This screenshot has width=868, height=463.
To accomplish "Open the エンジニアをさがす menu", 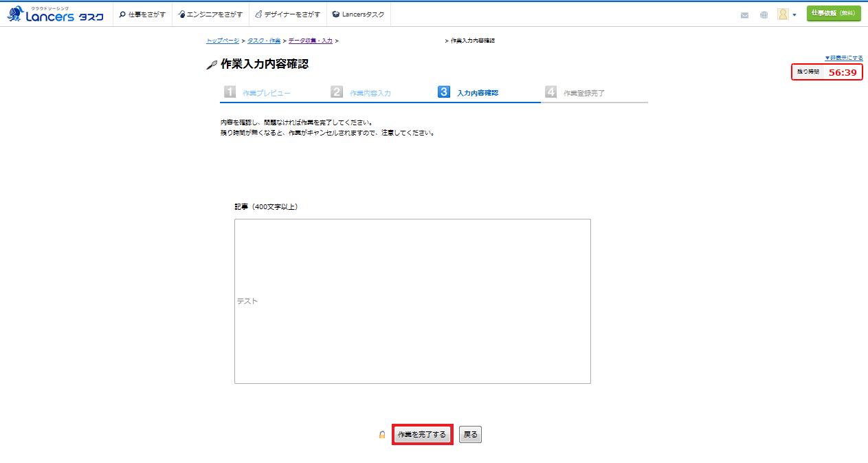I will 210,14.
